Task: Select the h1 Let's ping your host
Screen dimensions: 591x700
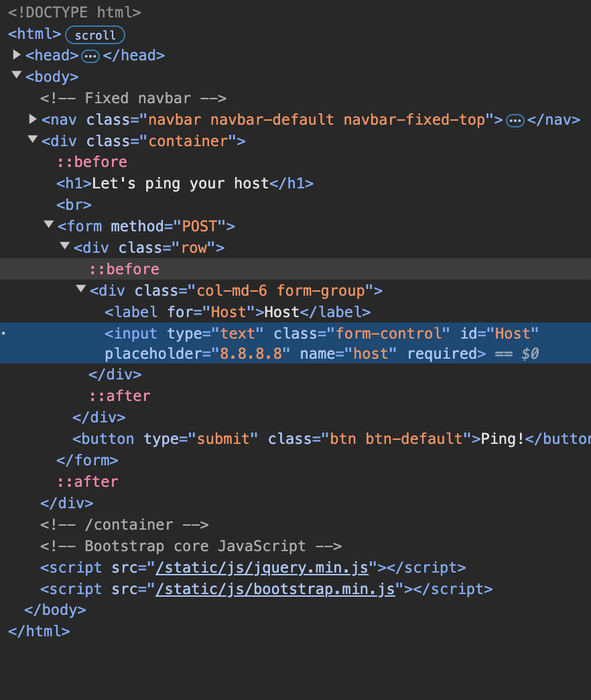Action: click(x=185, y=184)
